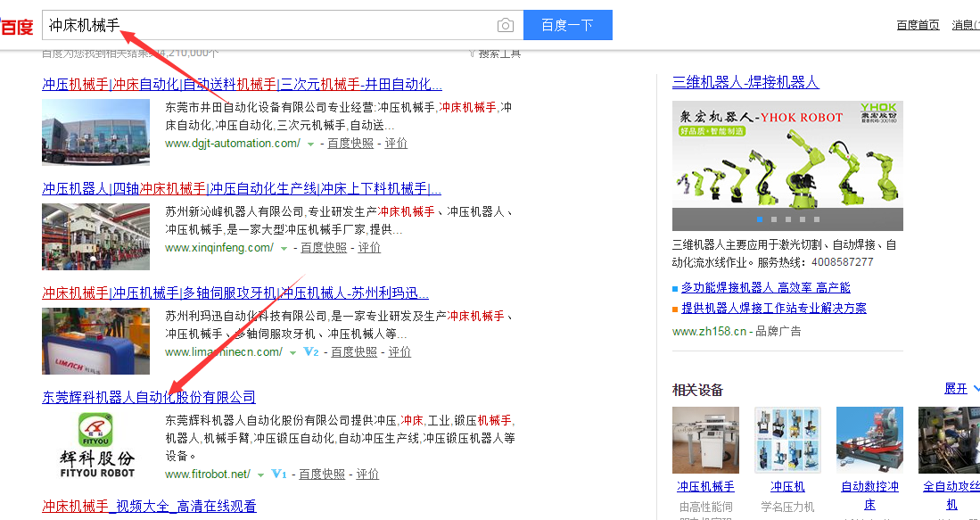Open 东莞辉科机器人自动化股份有限公司 result link
Image resolution: width=980 pixels, height=520 pixels.
tap(149, 398)
